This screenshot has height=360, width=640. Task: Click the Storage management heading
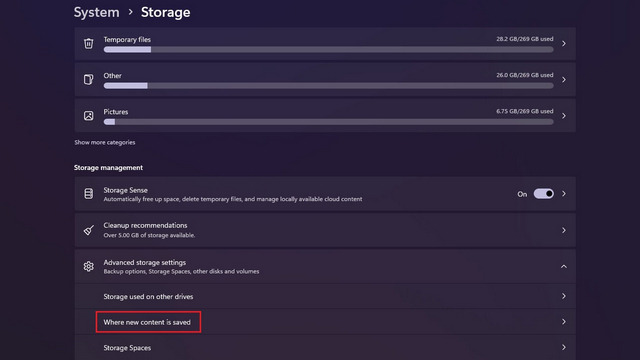[x=108, y=168]
